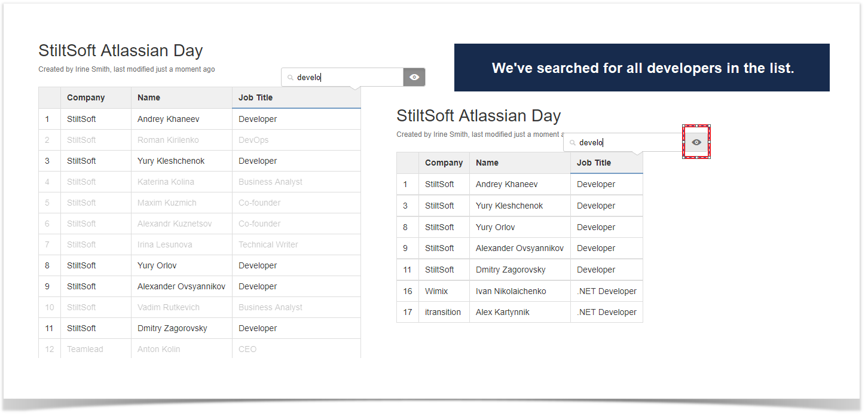Select 'Yury Orlov' in the greyed-rows table

pyautogui.click(x=182, y=265)
